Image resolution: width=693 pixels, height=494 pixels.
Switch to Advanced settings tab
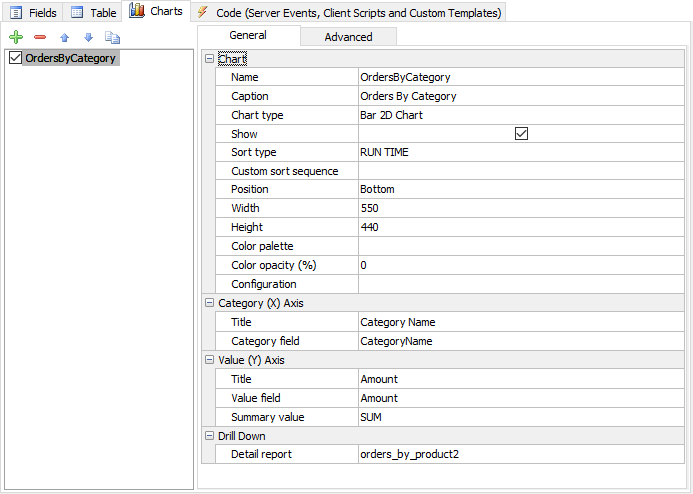pos(348,37)
